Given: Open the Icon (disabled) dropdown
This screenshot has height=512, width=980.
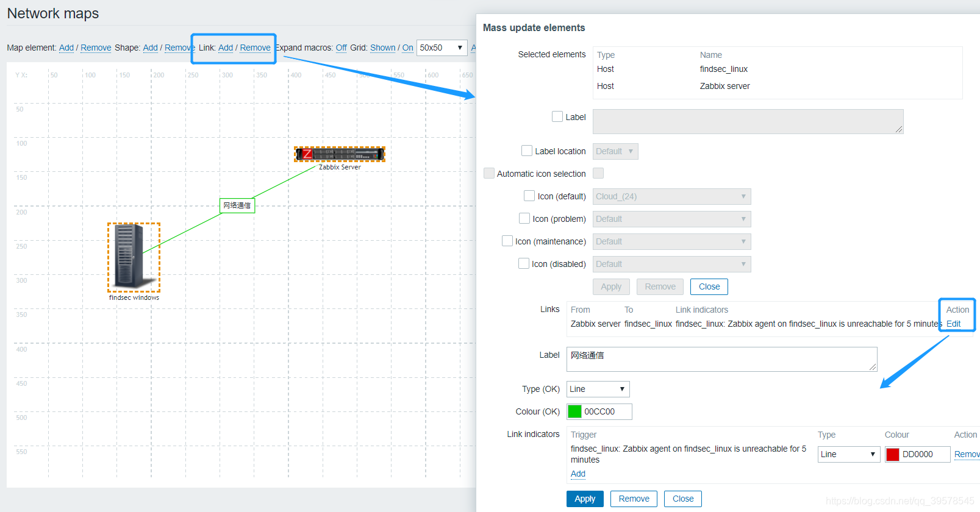Looking at the screenshot, I should point(671,264).
